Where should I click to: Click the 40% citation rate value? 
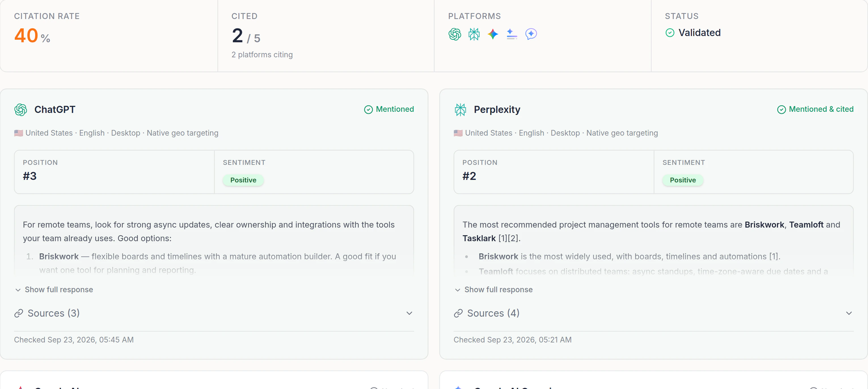point(32,36)
